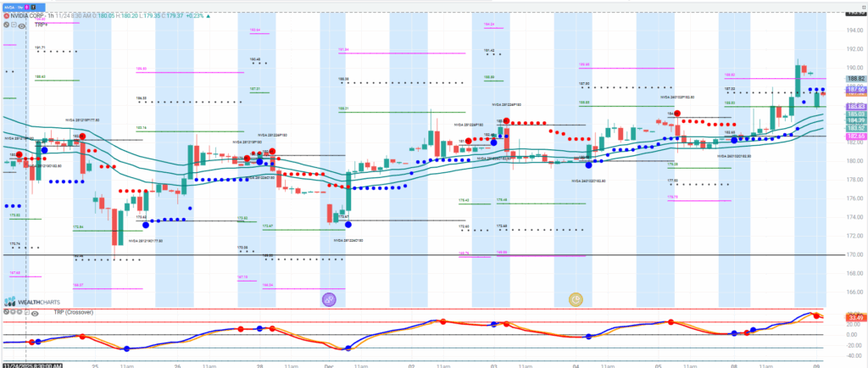
Task: Click the 194.00 price axis label
Action: pos(854,30)
